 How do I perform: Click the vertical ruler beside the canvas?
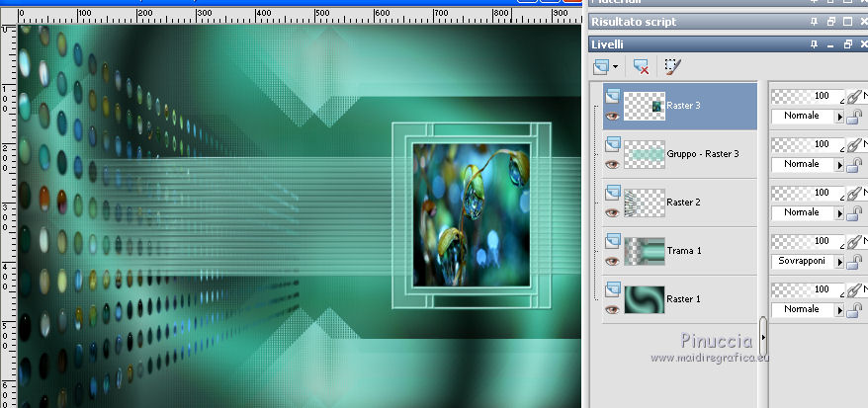click(x=9, y=216)
